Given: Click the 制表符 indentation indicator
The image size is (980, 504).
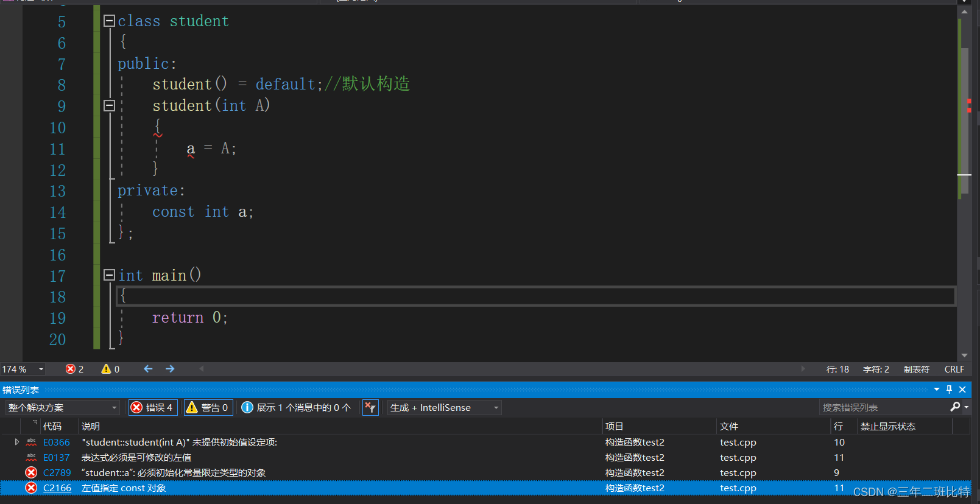Looking at the screenshot, I should point(917,369).
